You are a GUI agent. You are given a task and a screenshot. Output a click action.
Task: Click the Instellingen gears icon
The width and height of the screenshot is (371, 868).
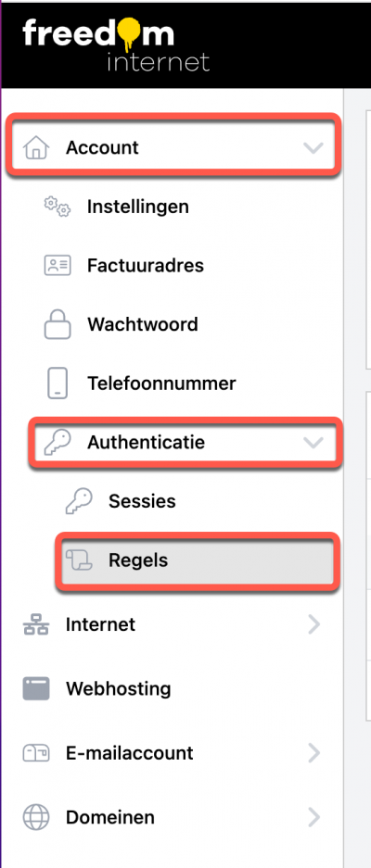58,207
